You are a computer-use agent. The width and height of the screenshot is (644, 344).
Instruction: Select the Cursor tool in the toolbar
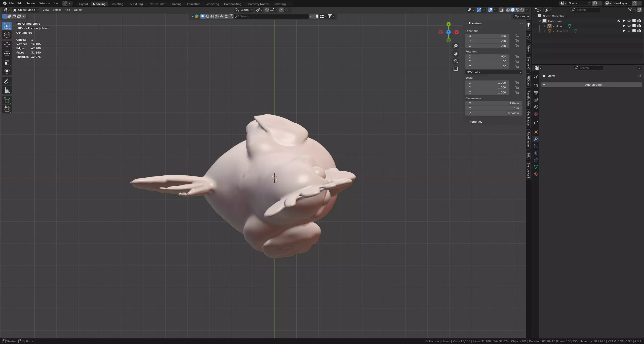[x=7, y=35]
